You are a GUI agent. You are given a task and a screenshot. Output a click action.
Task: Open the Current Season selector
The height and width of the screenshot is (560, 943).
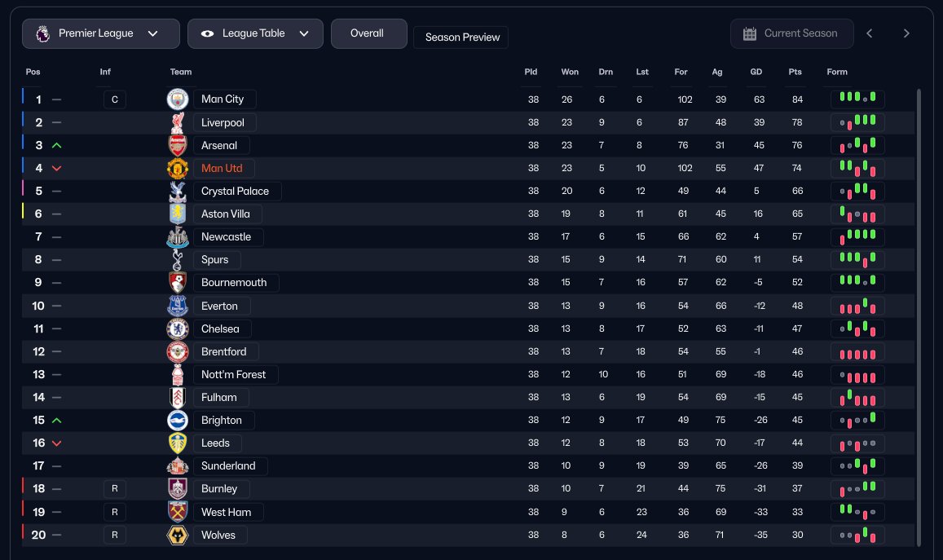pos(791,33)
